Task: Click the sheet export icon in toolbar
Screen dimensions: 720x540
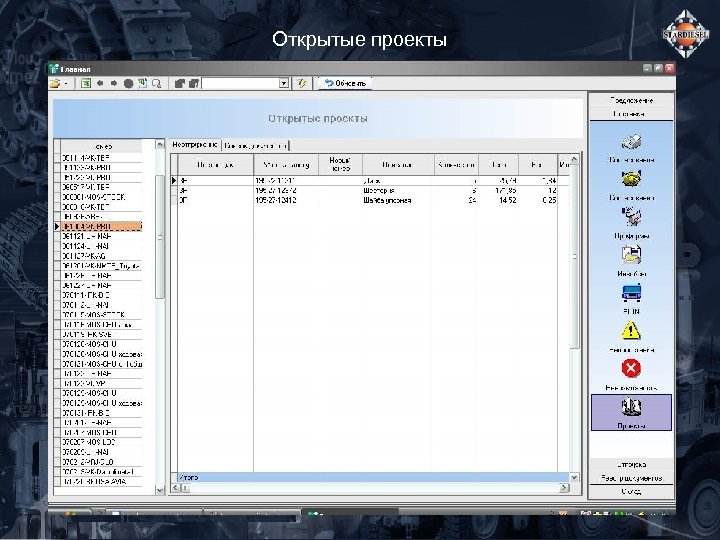Action: click(142, 83)
